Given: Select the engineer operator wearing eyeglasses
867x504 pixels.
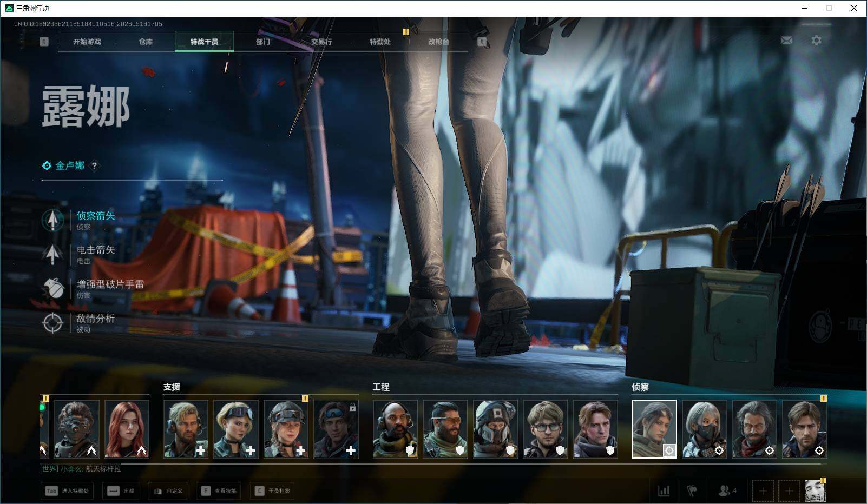Looking at the screenshot, I should tap(545, 429).
